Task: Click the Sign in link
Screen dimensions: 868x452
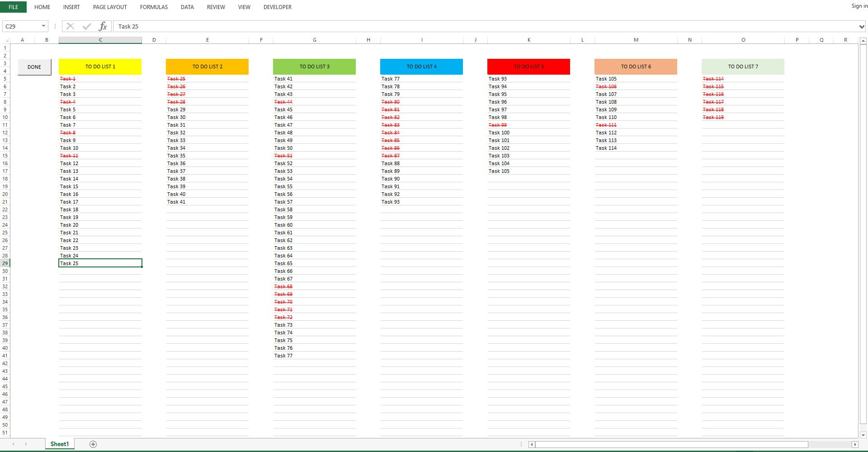Action: tap(859, 6)
